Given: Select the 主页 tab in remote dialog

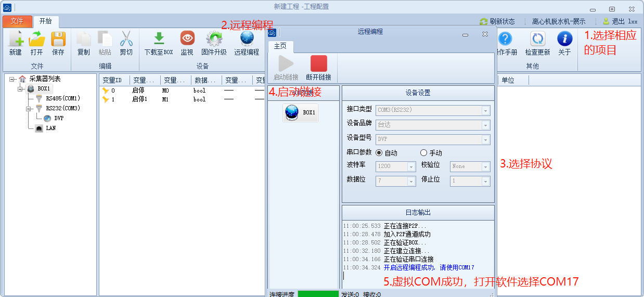Looking at the screenshot, I should click(280, 46).
